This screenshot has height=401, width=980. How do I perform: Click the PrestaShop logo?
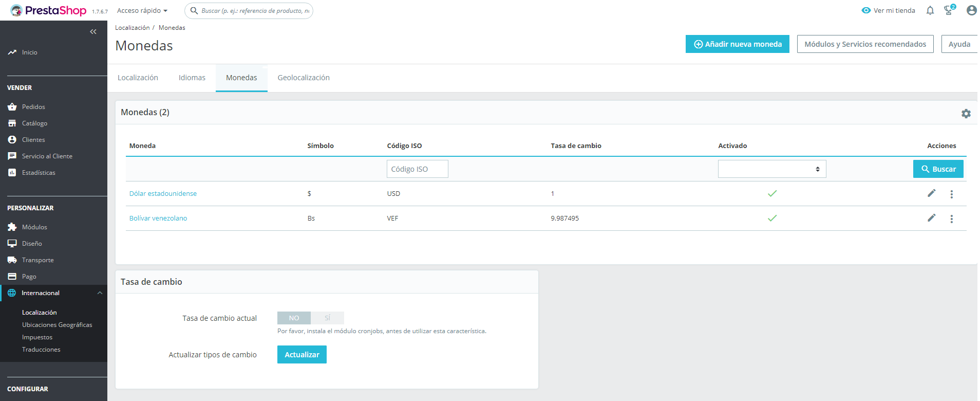click(x=48, y=10)
